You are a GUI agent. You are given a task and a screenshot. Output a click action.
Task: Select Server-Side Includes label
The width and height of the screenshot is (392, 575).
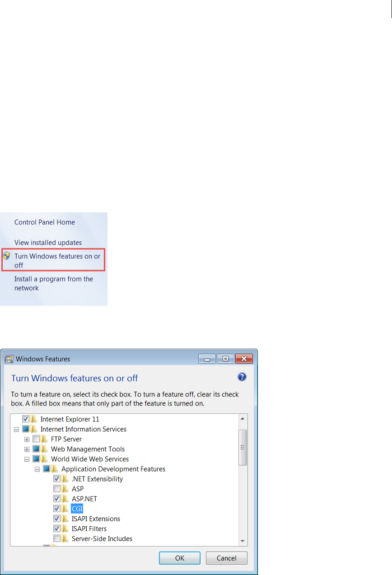pos(102,538)
